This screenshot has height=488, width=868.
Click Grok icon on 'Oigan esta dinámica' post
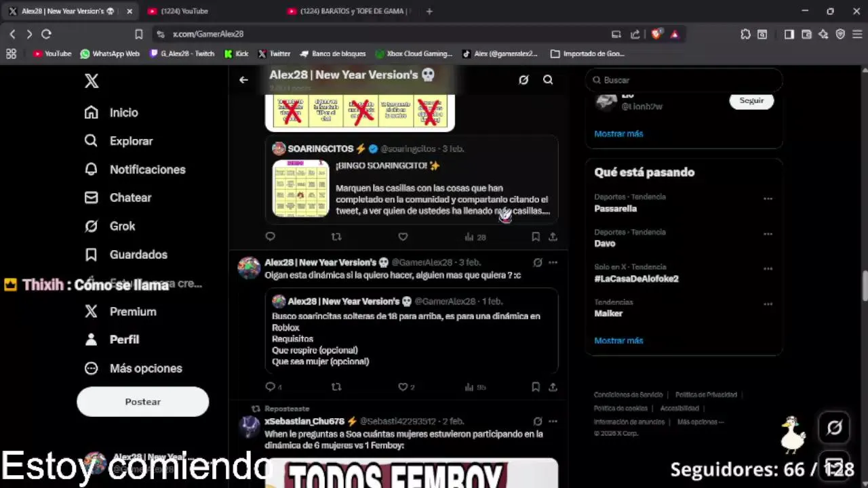point(537,262)
